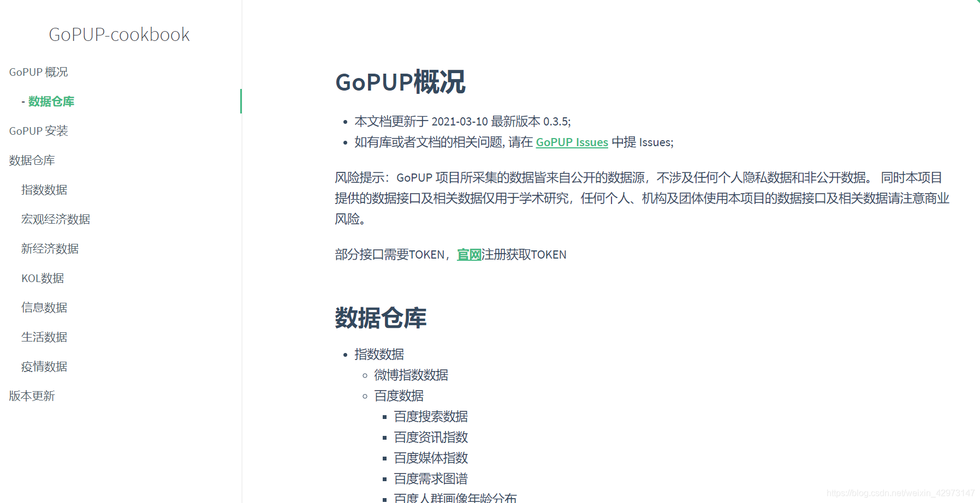Select 宏观经济数据 in sidebar

56,219
